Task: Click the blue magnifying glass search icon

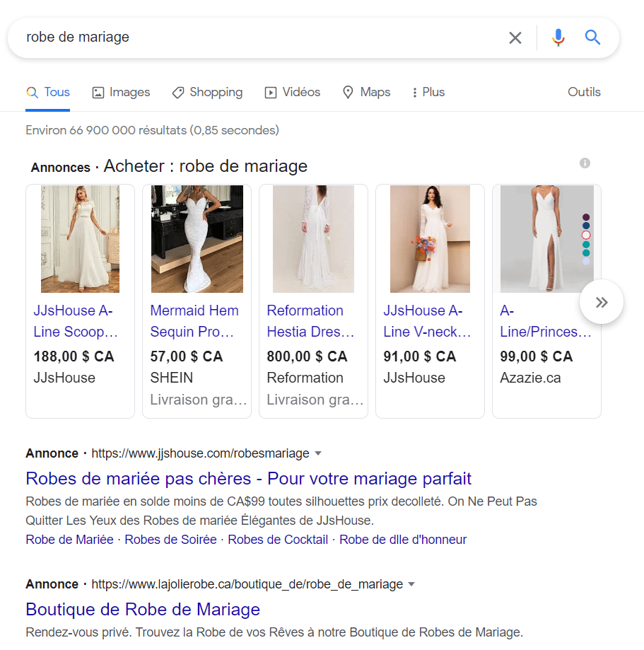Action: click(592, 37)
